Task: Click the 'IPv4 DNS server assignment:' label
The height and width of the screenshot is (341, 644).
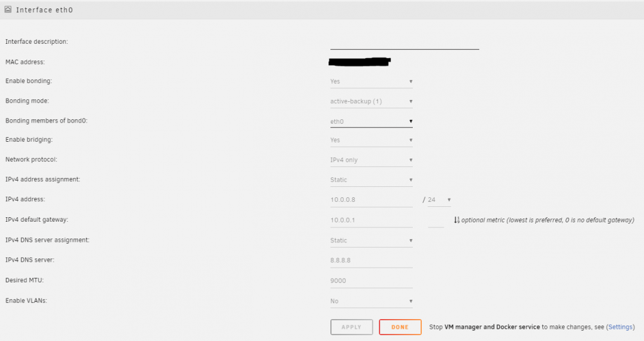Action: click(47, 240)
